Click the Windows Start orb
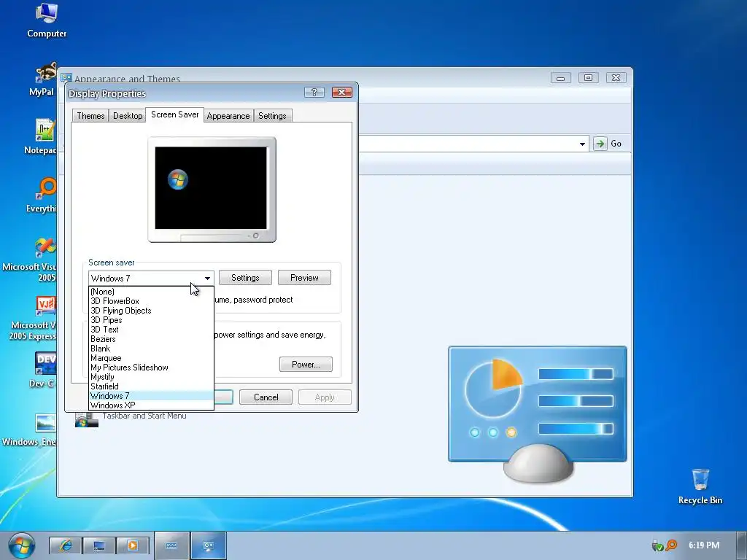 coord(21,545)
